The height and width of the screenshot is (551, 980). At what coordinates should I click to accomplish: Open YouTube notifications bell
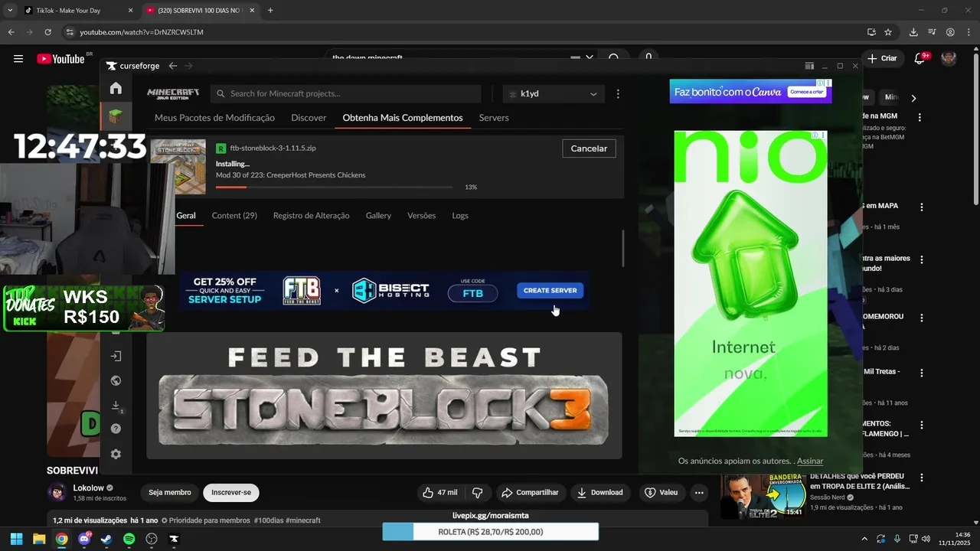(920, 59)
